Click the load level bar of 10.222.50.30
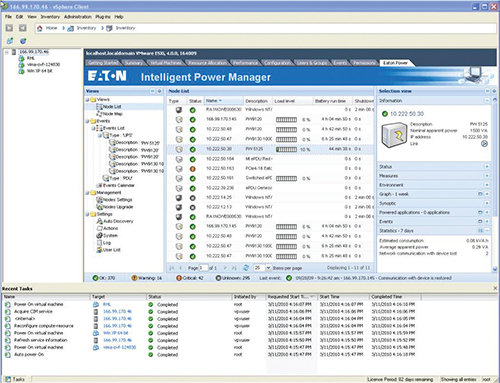The height and width of the screenshot is (383, 500). point(286,150)
